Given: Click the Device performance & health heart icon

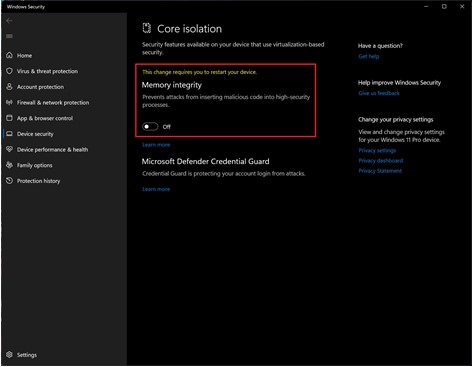Looking at the screenshot, I should [x=9, y=149].
